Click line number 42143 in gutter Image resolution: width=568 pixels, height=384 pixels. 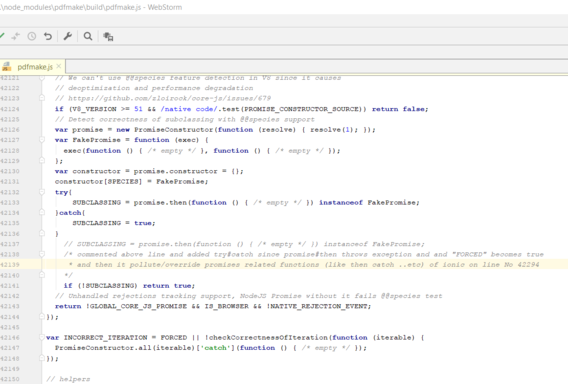10,306
